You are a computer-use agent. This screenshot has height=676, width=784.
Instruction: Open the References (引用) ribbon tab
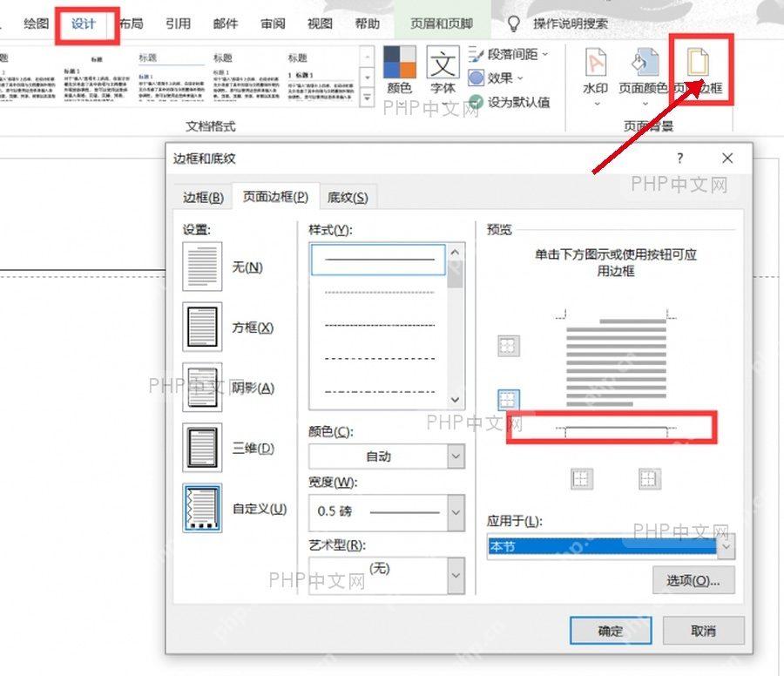pos(178,24)
